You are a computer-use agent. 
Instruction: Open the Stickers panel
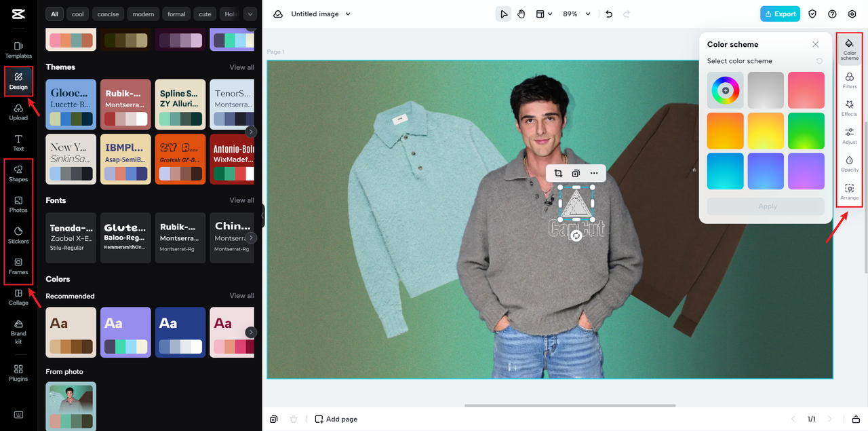[x=18, y=236]
